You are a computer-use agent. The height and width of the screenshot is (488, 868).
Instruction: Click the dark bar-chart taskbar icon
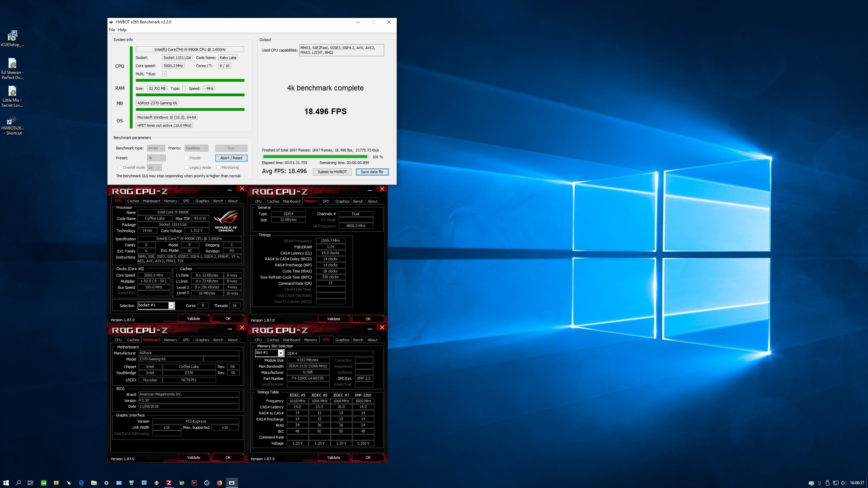(x=132, y=483)
